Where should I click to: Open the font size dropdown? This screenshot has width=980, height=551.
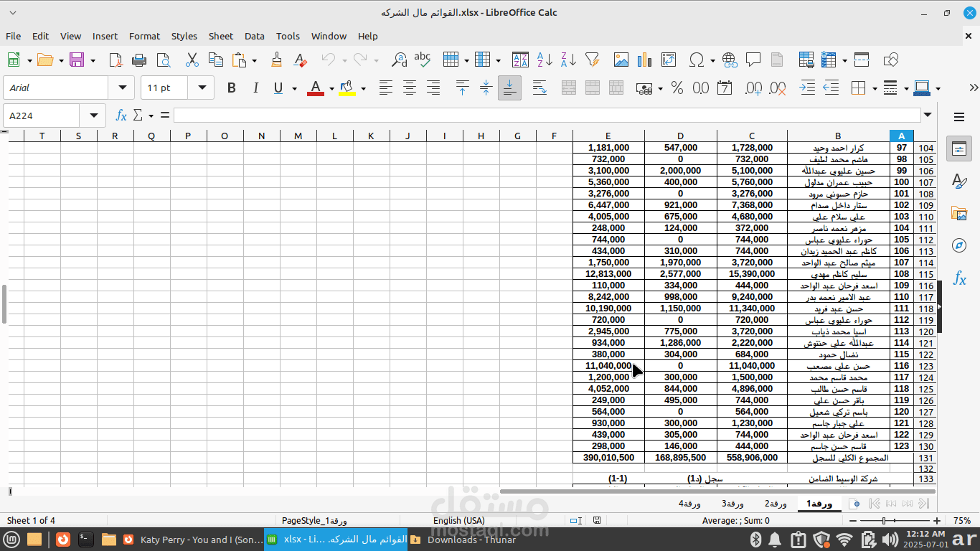coord(202,88)
